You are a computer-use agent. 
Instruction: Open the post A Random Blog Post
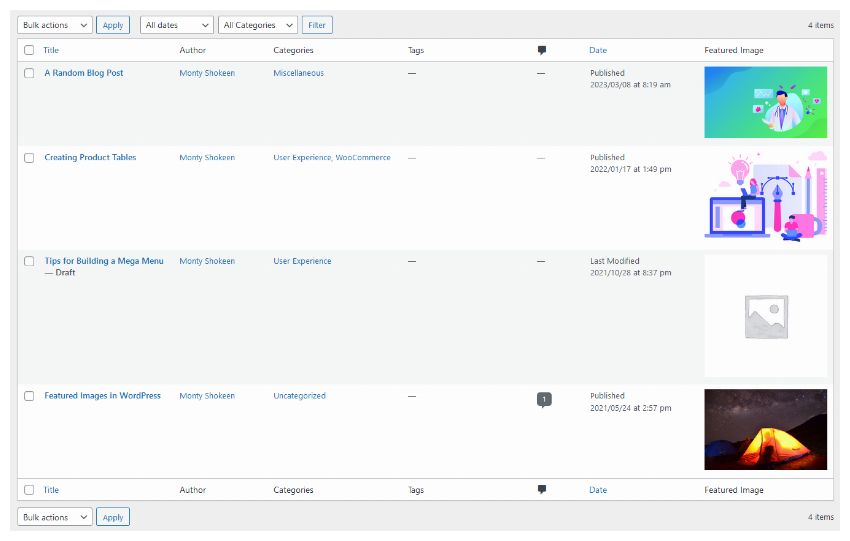[84, 73]
